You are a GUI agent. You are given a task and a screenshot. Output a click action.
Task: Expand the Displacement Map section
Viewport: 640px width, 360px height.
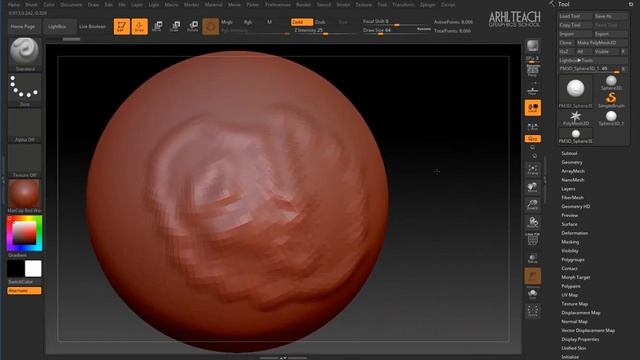point(581,313)
